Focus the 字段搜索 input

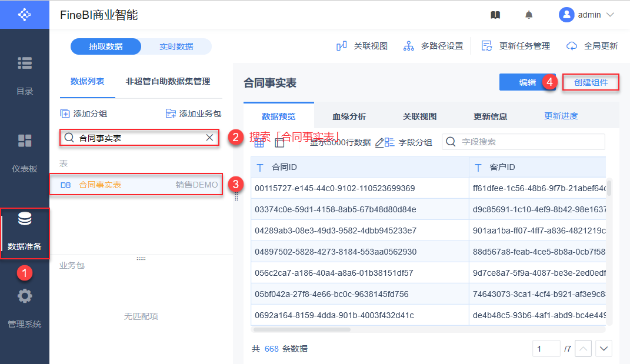tap(524, 142)
